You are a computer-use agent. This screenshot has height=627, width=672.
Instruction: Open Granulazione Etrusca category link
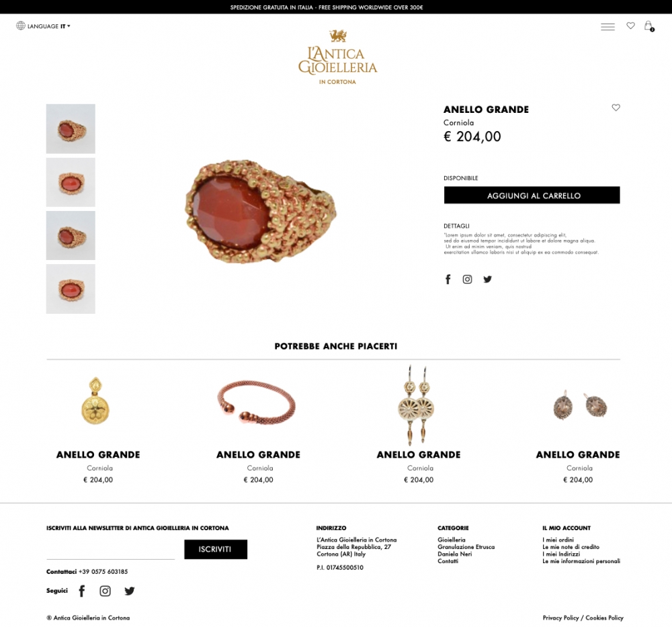tap(466, 547)
